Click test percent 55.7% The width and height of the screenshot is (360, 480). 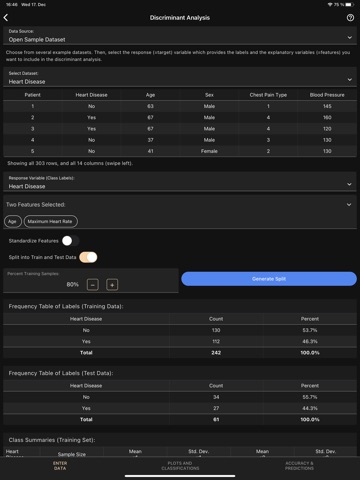[310, 397]
